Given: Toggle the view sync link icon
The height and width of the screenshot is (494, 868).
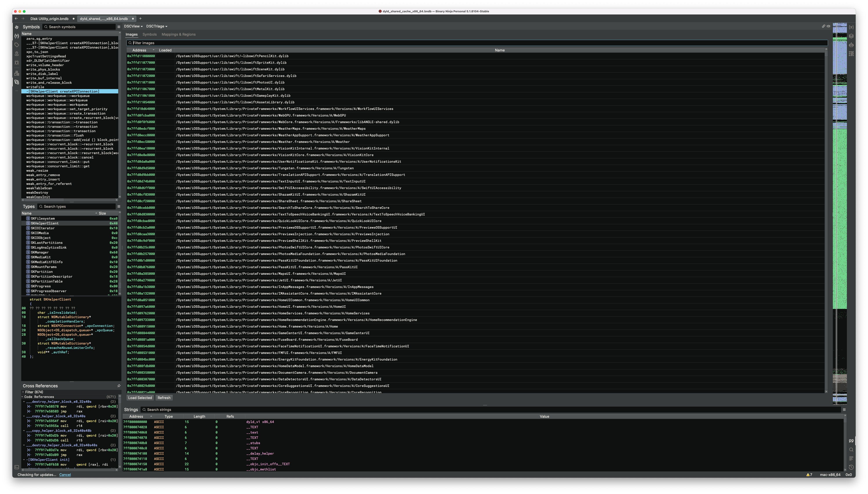Looking at the screenshot, I should point(823,26).
